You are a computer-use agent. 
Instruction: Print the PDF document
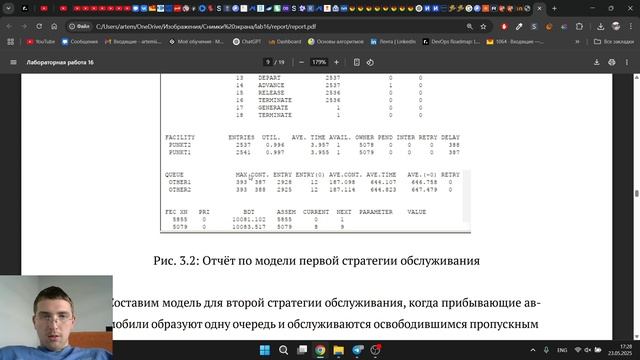[x=611, y=62]
